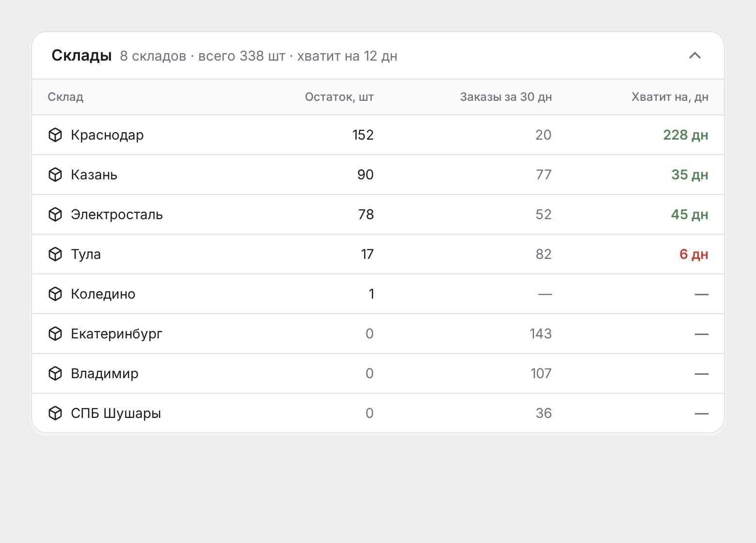
Task: Click the green 228 дн value
Action: (685, 135)
